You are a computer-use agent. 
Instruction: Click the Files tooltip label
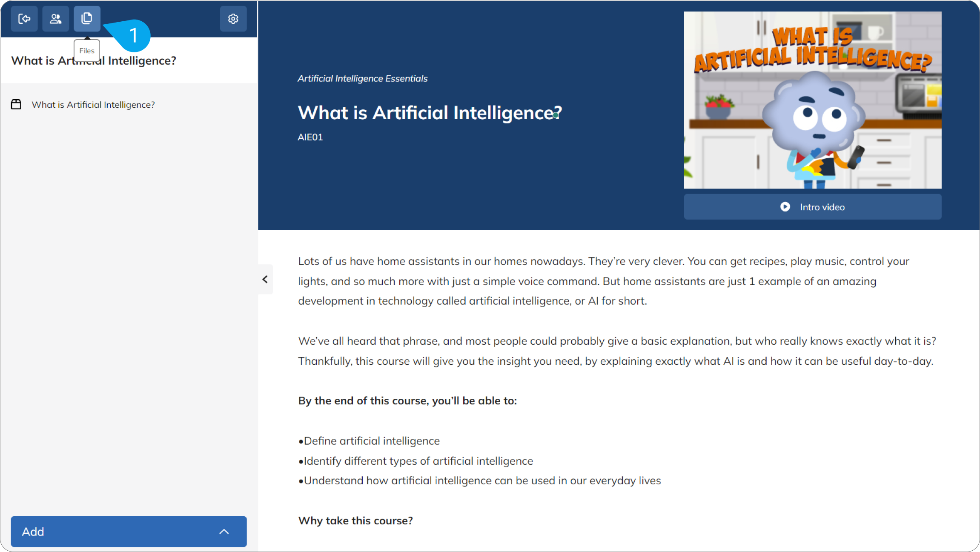point(87,51)
